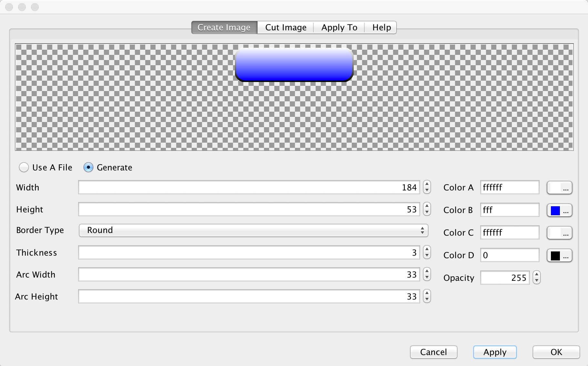588x366 pixels.
Task: Confirm settings with the OK button
Action: pyautogui.click(x=555, y=352)
